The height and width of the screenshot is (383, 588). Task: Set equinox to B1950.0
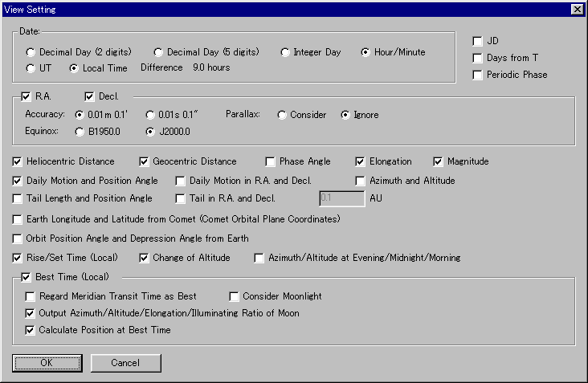tap(80, 131)
